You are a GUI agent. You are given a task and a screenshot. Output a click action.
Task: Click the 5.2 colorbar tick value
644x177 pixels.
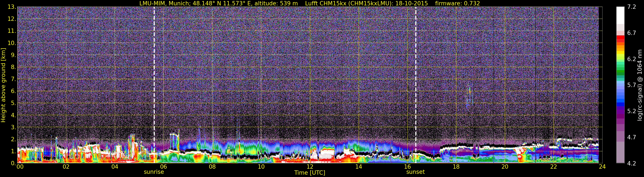(632, 111)
